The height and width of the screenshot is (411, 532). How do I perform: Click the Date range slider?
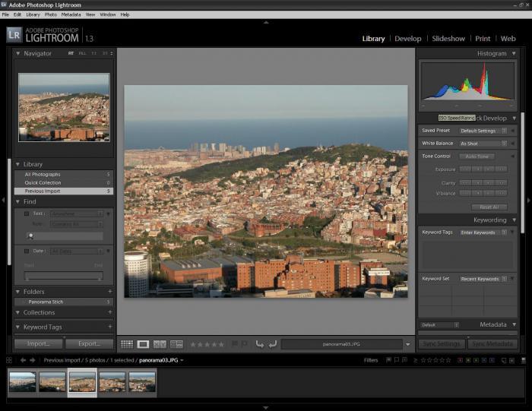[x=63, y=275]
